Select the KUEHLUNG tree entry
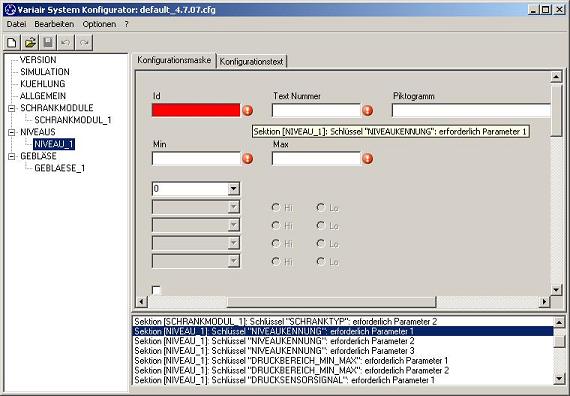Image resolution: width=570 pixels, height=396 pixels. (43, 84)
